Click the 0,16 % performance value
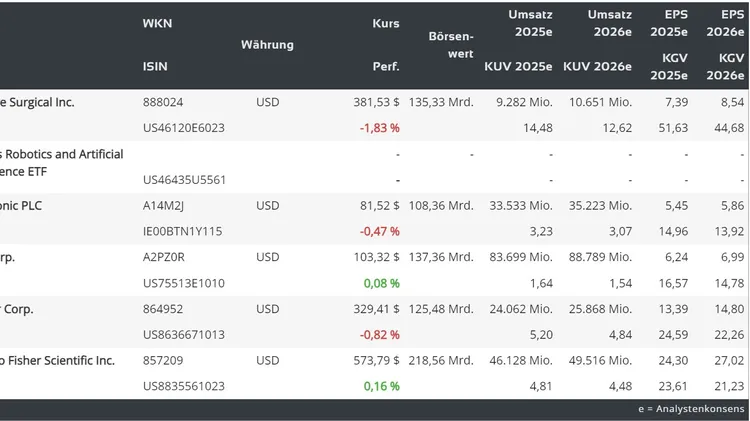 tap(382, 387)
